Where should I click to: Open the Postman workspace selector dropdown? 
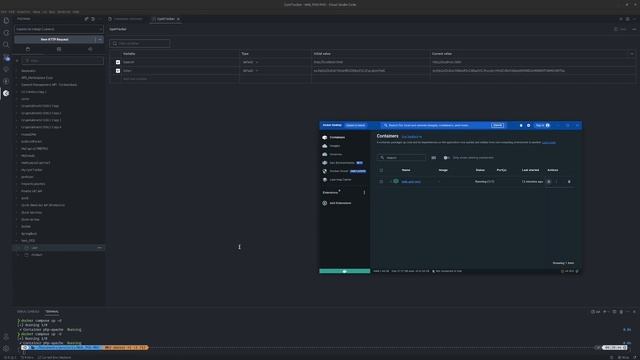(x=59, y=29)
